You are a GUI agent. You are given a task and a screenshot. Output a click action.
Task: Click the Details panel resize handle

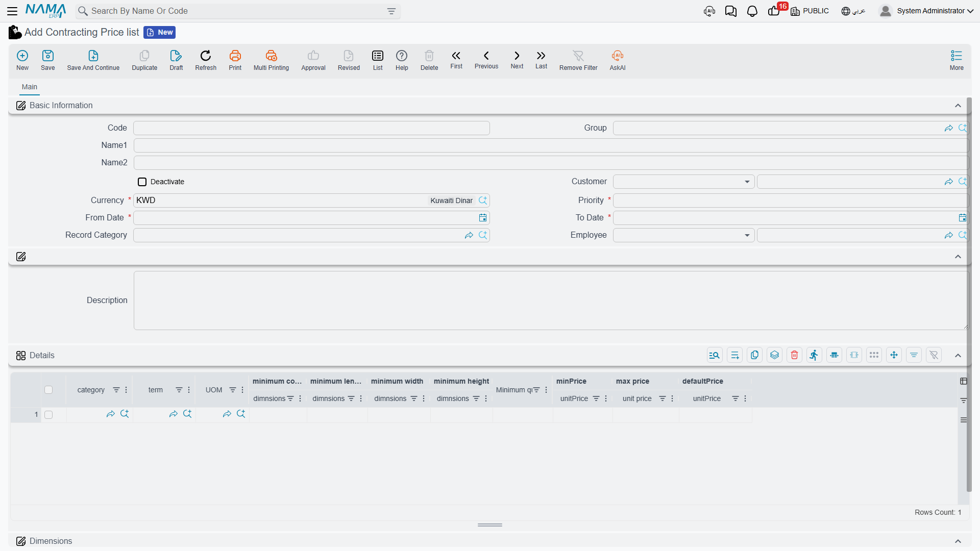coord(490,525)
